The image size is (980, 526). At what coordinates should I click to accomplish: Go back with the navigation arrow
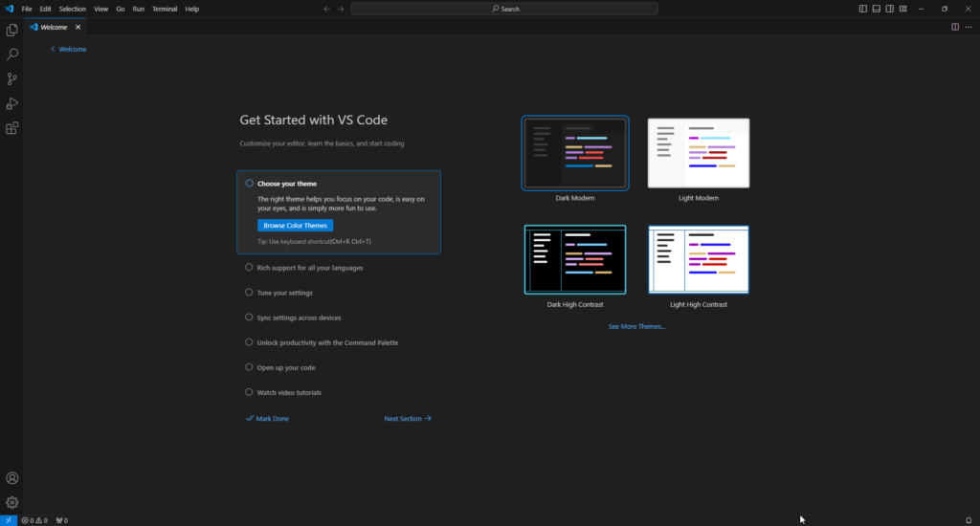pyautogui.click(x=327, y=9)
